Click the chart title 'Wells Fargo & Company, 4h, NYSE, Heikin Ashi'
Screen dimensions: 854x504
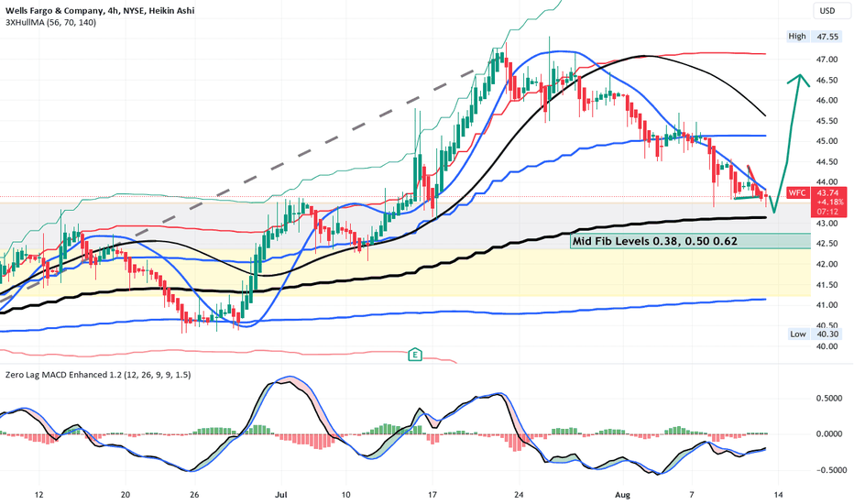coord(100,10)
